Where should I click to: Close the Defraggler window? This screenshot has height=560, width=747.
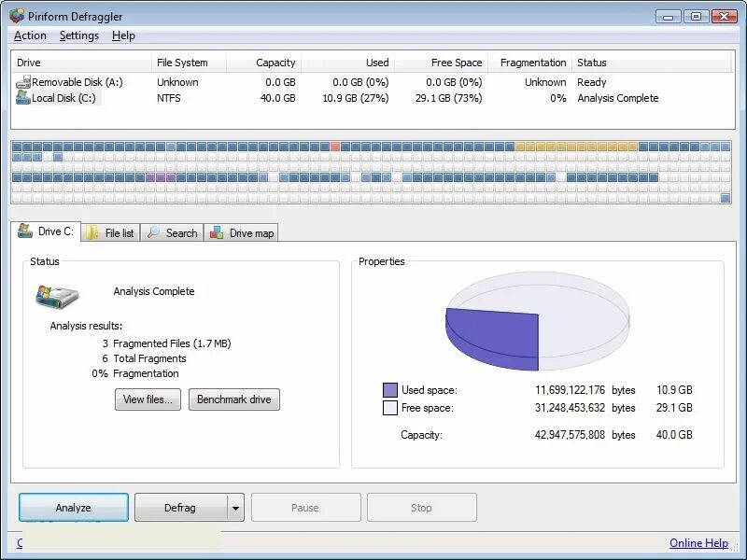pyautogui.click(x=725, y=17)
